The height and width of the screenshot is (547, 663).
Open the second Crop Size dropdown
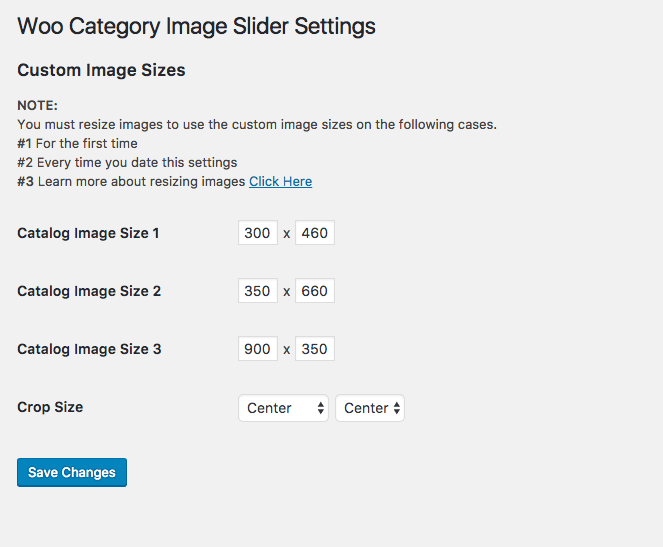pos(369,408)
